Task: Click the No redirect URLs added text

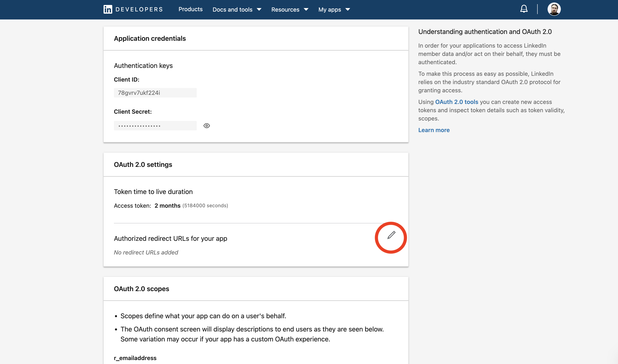Action: pos(146,252)
